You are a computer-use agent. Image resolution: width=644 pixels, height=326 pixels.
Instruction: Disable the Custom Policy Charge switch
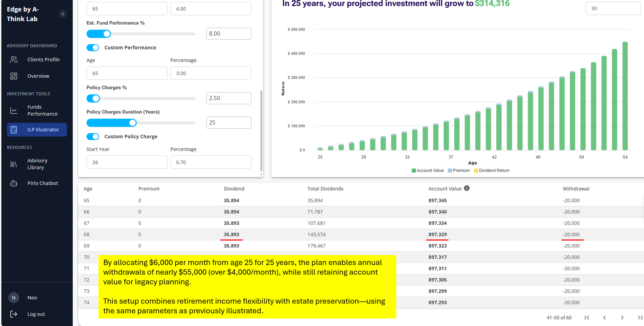click(93, 137)
